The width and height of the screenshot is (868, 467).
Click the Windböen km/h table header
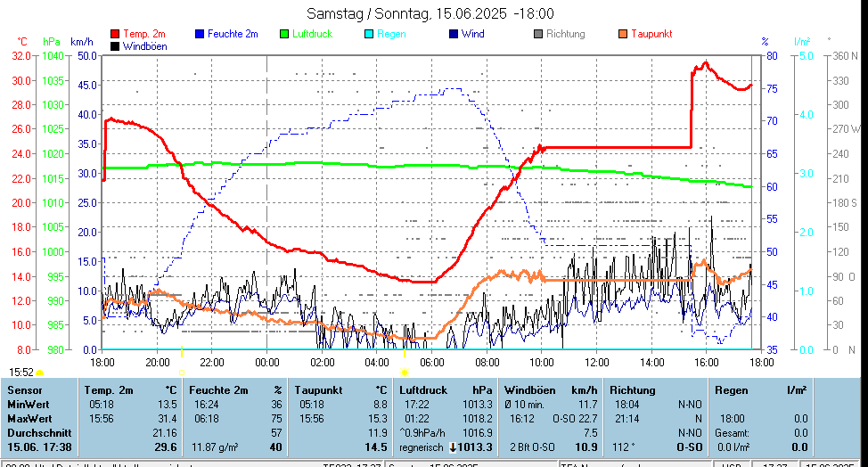pyautogui.click(x=551, y=390)
